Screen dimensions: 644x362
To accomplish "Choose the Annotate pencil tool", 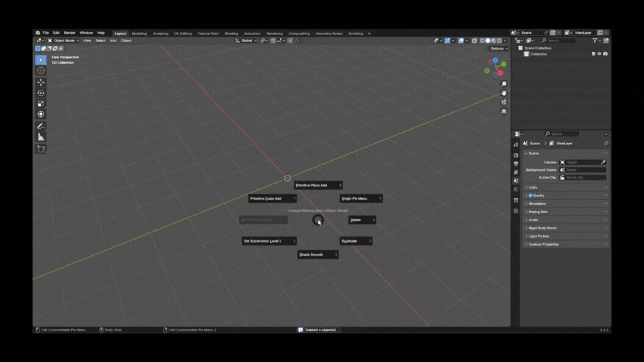I will coord(41,126).
